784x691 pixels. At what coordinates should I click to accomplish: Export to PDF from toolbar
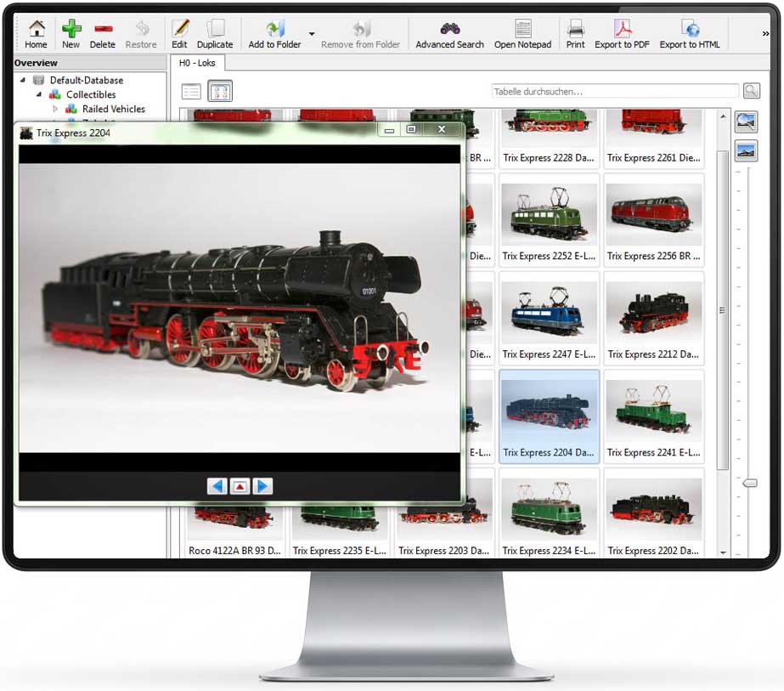tap(622, 34)
